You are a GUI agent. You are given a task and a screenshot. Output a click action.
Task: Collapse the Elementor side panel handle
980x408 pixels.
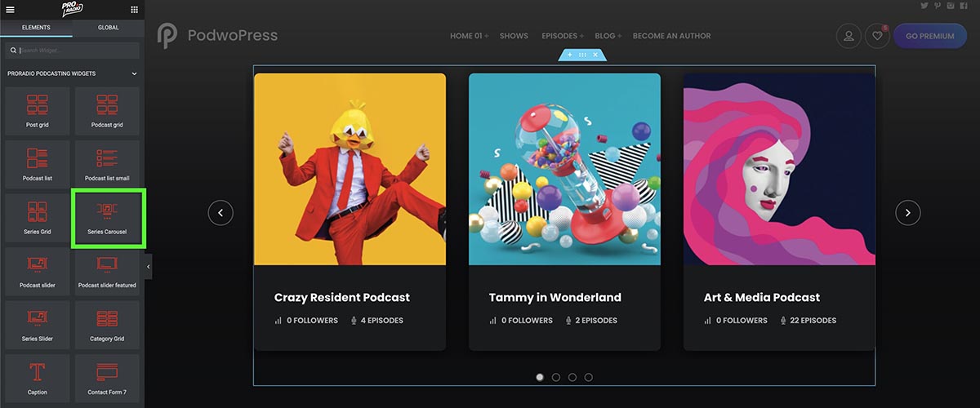[149, 266]
